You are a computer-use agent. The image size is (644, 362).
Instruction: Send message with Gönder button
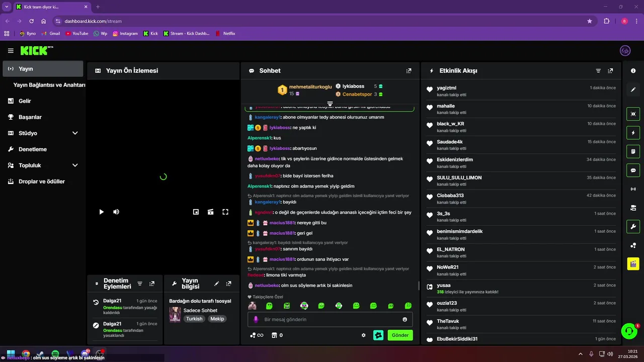coord(400,335)
